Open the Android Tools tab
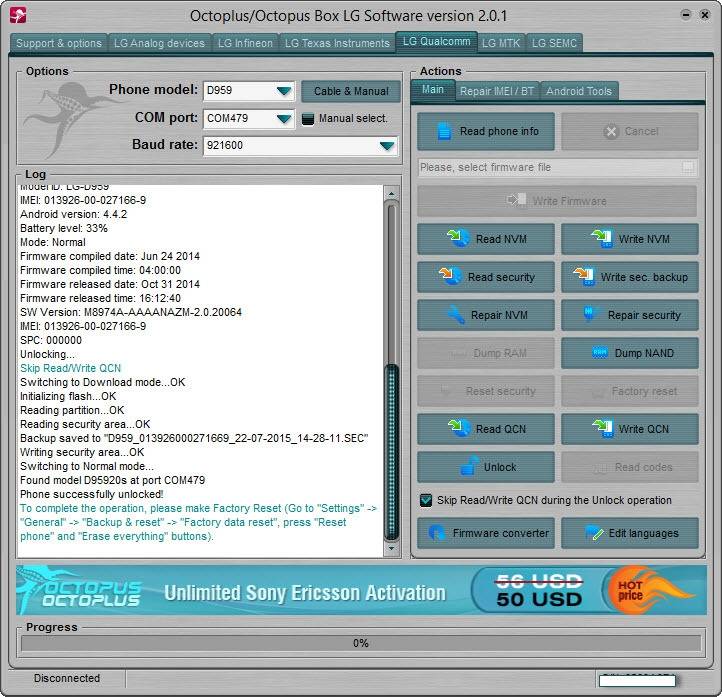Image resolution: width=722 pixels, height=697 pixels. point(579,91)
